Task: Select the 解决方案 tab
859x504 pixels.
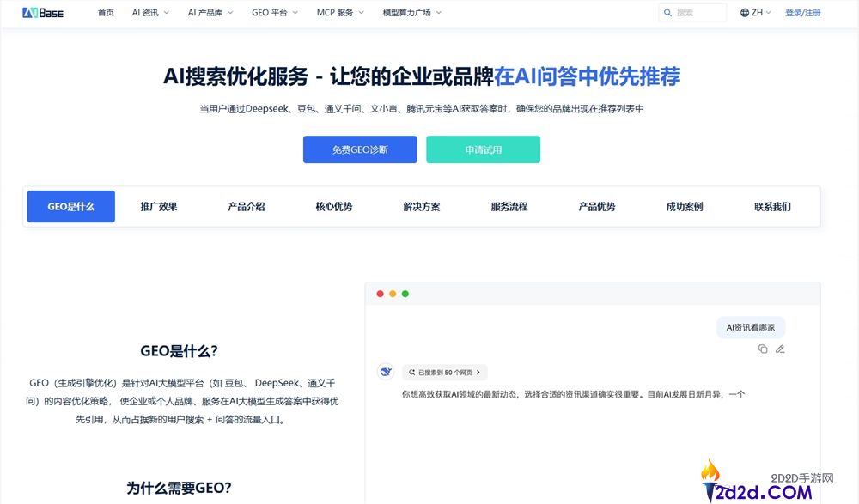Action: [x=422, y=207]
